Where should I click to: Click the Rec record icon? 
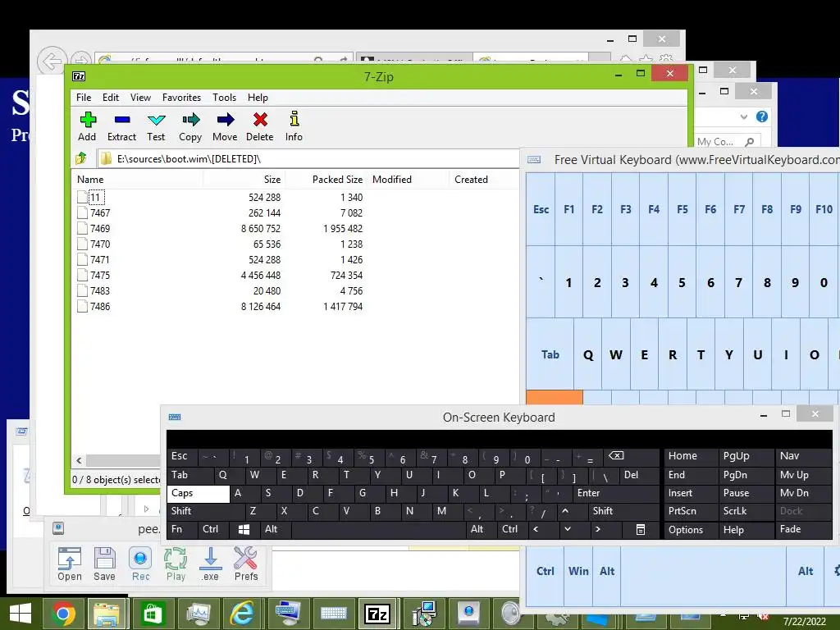[140, 564]
